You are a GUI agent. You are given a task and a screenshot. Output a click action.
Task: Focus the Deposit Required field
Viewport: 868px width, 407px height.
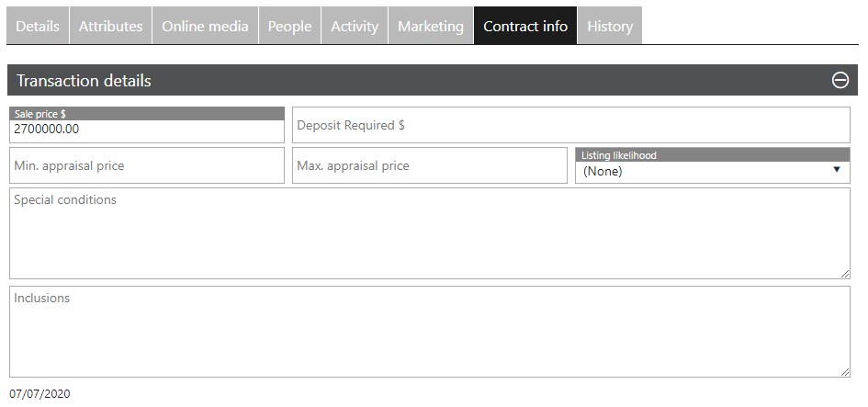coord(570,125)
